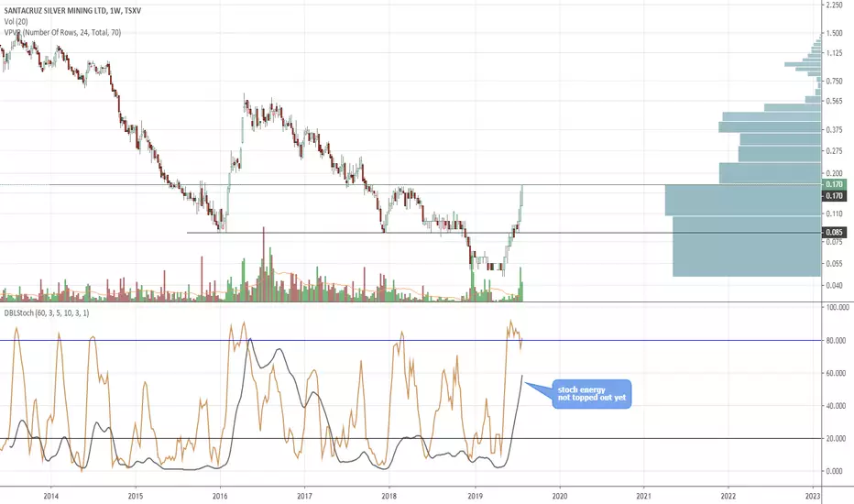854x504 pixels.
Task: Click the 0.040 price scale value
Action: [x=835, y=286]
